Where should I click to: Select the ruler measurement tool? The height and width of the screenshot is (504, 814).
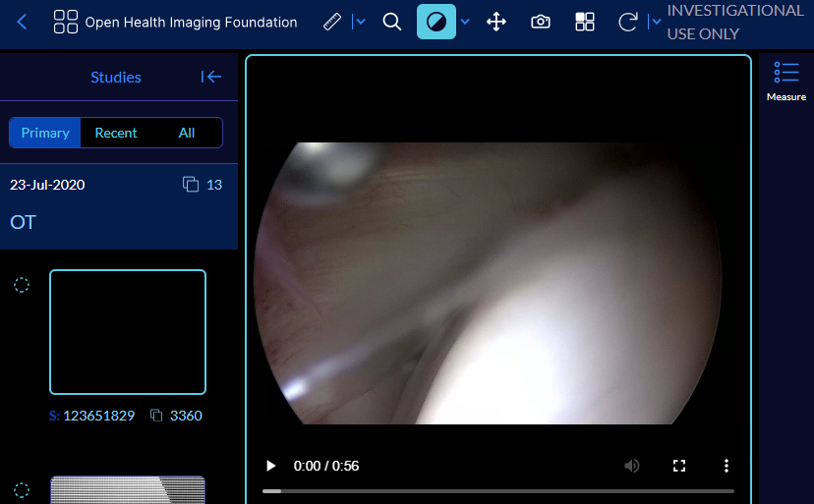coord(332,22)
